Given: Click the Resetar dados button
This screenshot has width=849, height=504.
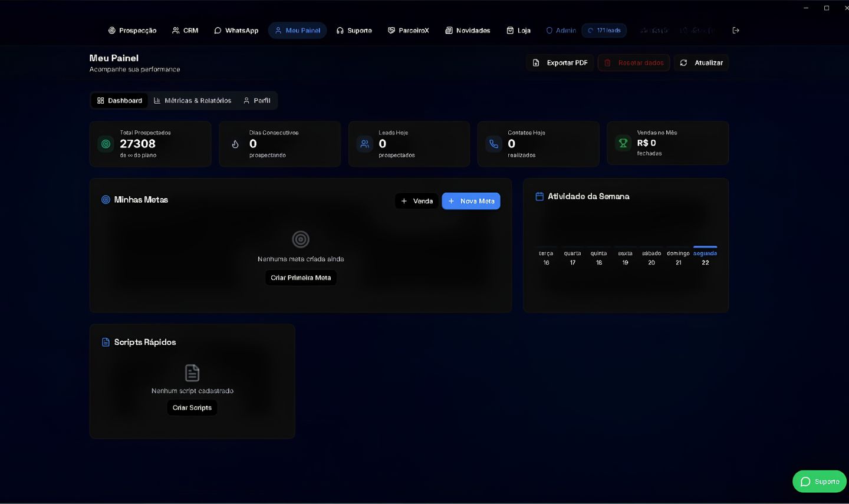Looking at the screenshot, I should tap(634, 63).
